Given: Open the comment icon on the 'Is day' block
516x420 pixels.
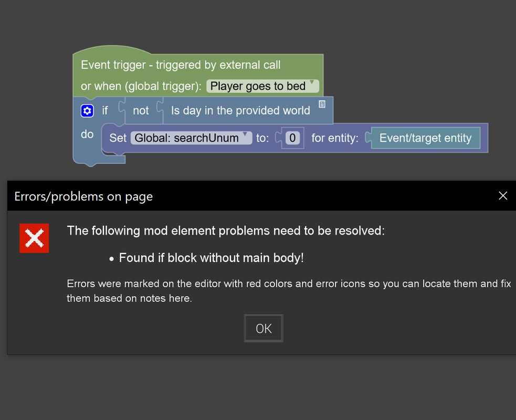Looking at the screenshot, I should point(322,104).
